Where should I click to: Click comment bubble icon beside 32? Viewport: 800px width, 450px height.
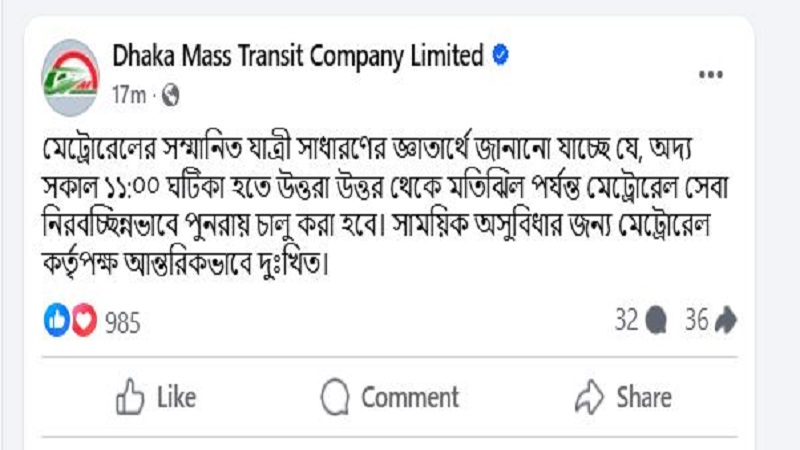click(657, 321)
